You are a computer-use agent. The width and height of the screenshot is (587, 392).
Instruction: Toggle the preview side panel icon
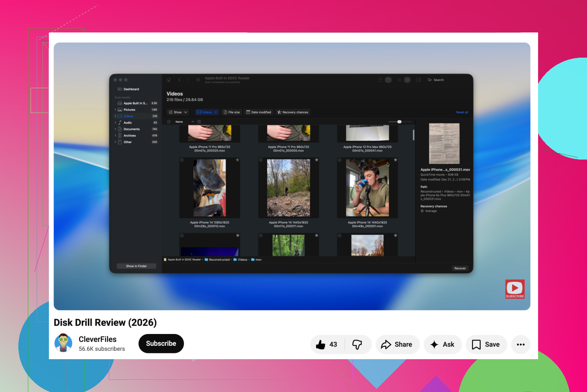(418, 80)
